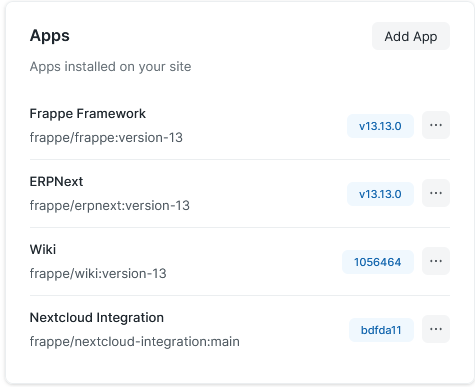The width and height of the screenshot is (475, 387).
Task: Select the Frappe Framework app name
Action: pos(88,114)
